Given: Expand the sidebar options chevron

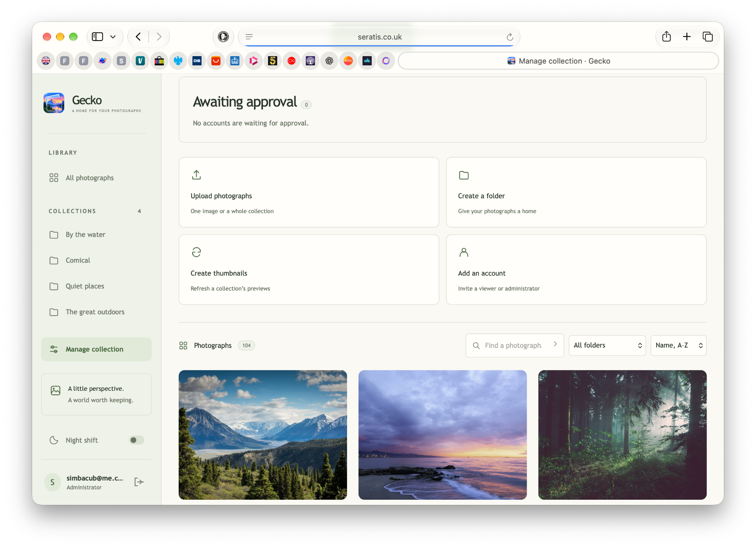Looking at the screenshot, I should pos(113,37).
